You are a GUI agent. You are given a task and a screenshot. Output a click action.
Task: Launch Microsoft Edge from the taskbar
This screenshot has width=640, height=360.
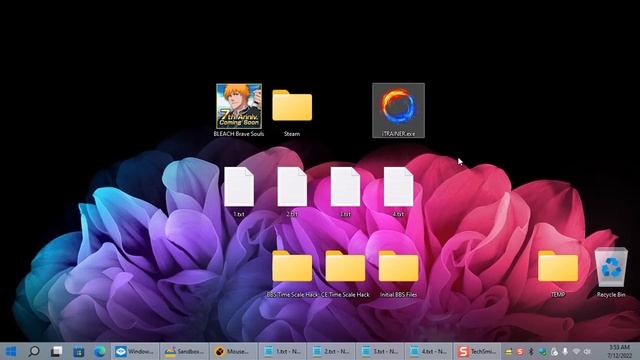point(100,351)
